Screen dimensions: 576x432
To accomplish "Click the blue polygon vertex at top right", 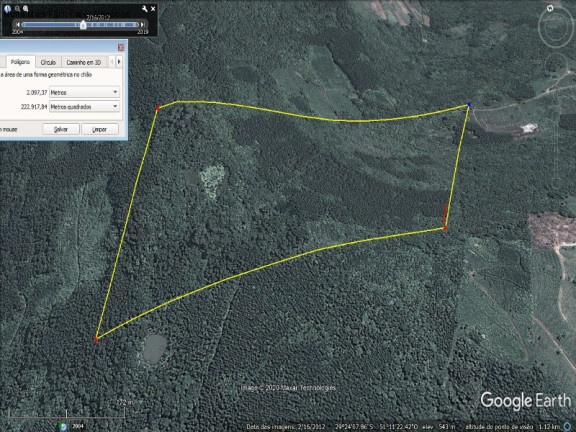I will pyautogui.click(x=469, y=105).
